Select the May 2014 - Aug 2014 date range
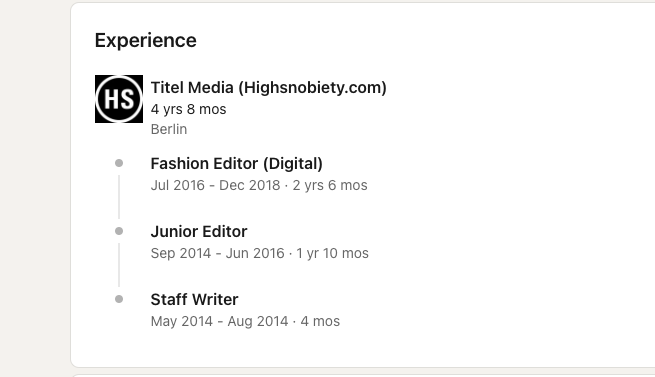Screen dimensions: 655x377 (x=219, y=321)
